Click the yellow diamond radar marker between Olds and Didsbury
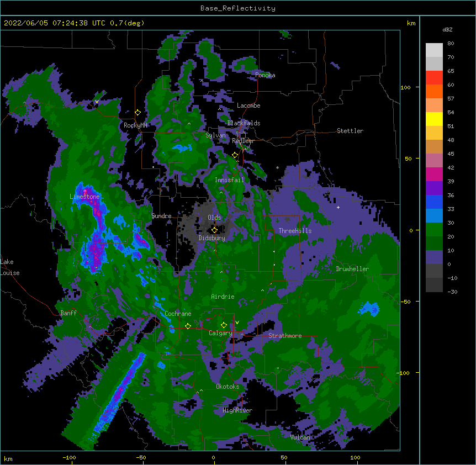 [x=214, y=230]
